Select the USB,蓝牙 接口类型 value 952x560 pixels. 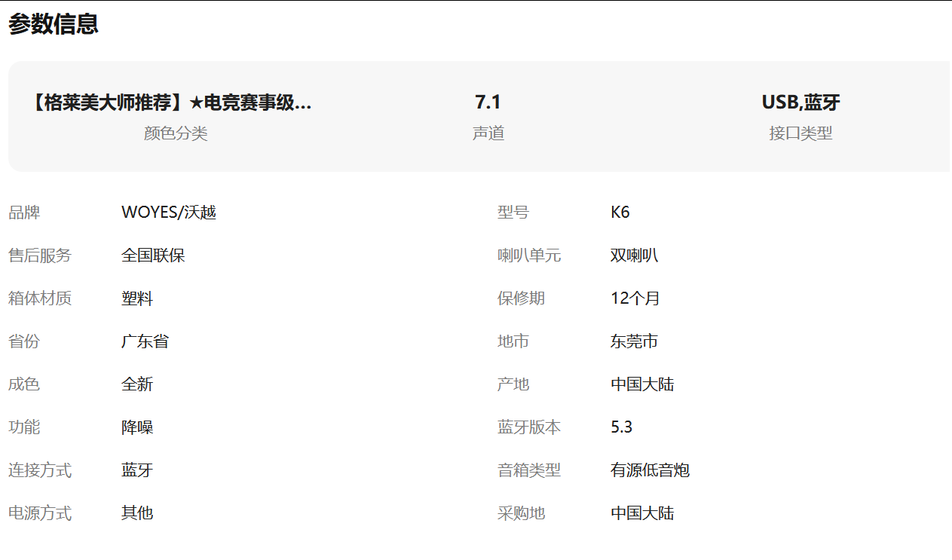(800, 100)
